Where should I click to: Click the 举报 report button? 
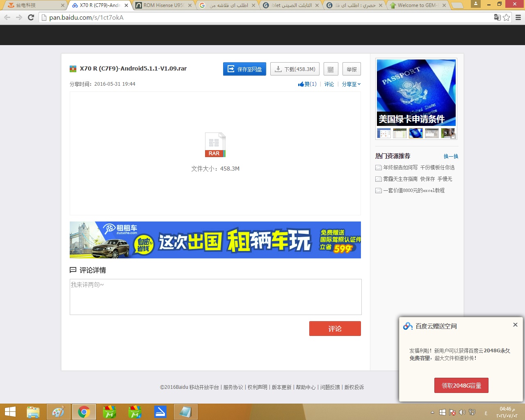pos(352,69)
